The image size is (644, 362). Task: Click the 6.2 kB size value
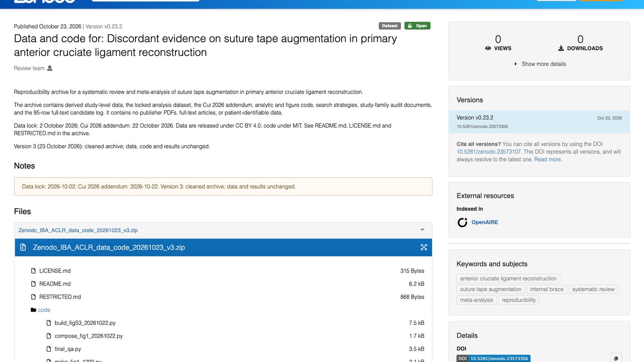click(417, 284)
